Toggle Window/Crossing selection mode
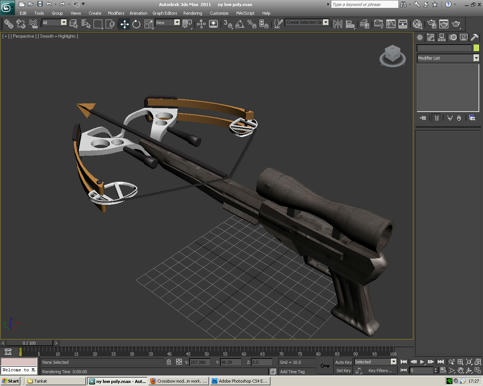 (x=110, y=24)
